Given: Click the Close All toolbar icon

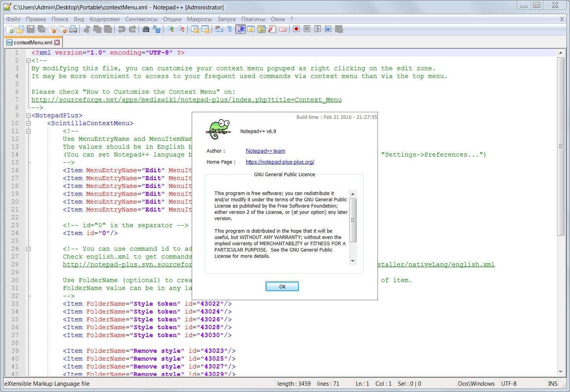Looking at the screenshot, I should (x=62, y=29).
